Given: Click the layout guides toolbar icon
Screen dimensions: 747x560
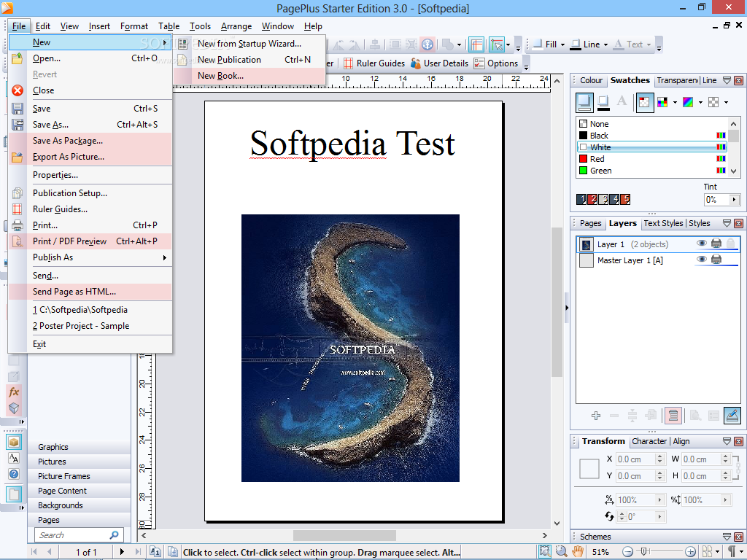Looking at the screenshot, I should pyautogui.click(x=476, y=44).
